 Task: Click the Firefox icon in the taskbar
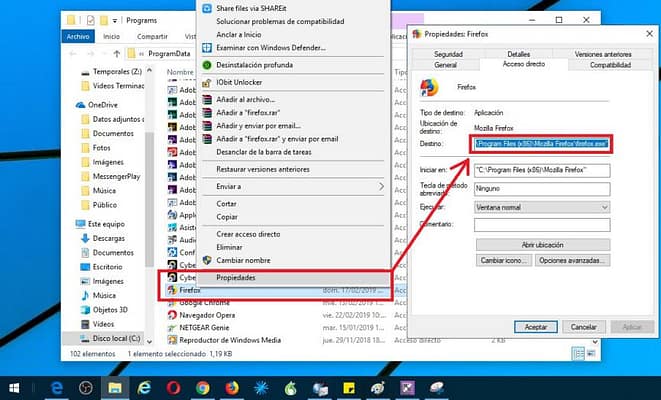pyautogui.click(x=231, y=387)
